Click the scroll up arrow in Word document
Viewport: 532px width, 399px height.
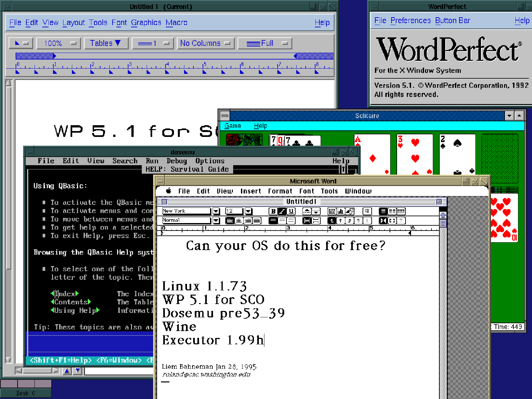pos(443,215)
